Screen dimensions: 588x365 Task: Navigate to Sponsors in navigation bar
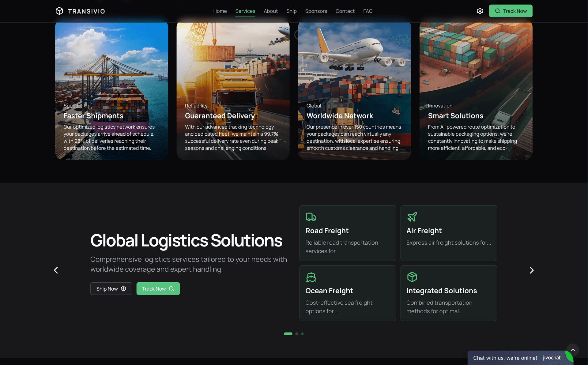[x=316, y=11]
